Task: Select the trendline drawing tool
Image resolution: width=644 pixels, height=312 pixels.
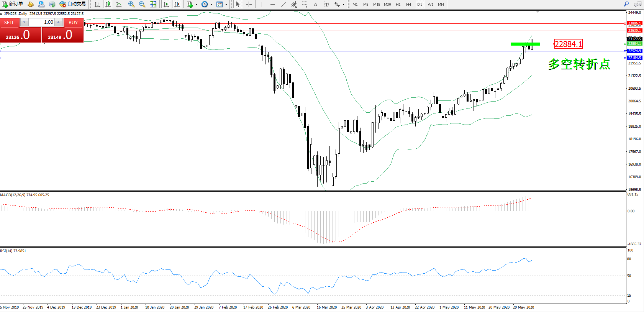Action: coord(283,4)
